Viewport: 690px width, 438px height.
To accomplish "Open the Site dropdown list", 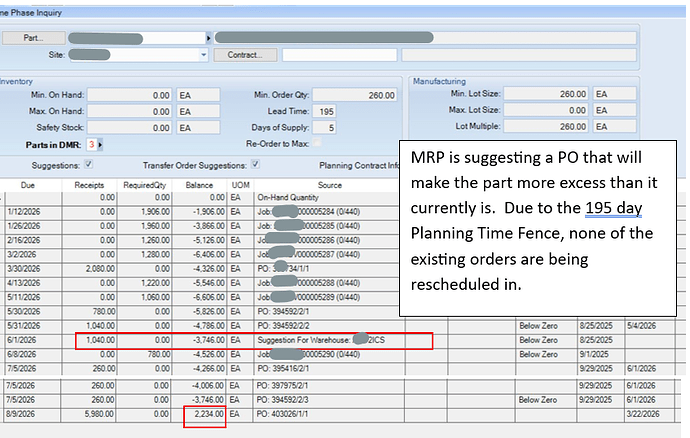I will coord(204,54).
